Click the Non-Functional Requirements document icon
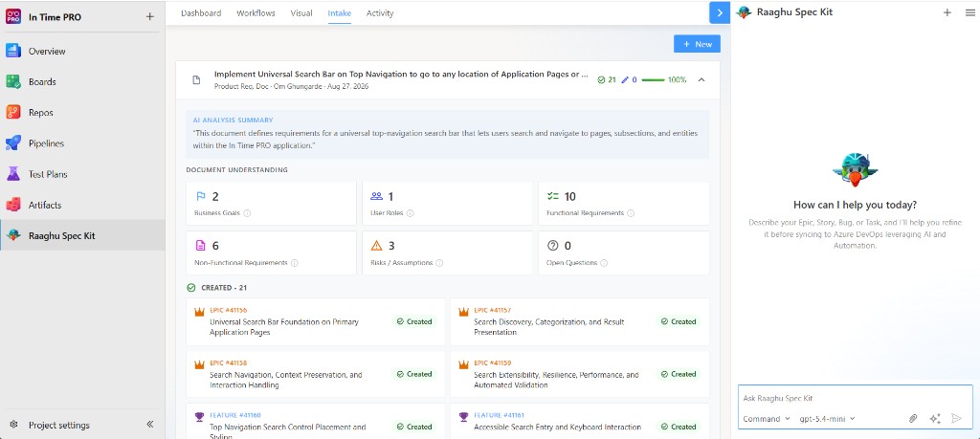The height and width of the screenshot is (439, 980). [x=201, y=246]
